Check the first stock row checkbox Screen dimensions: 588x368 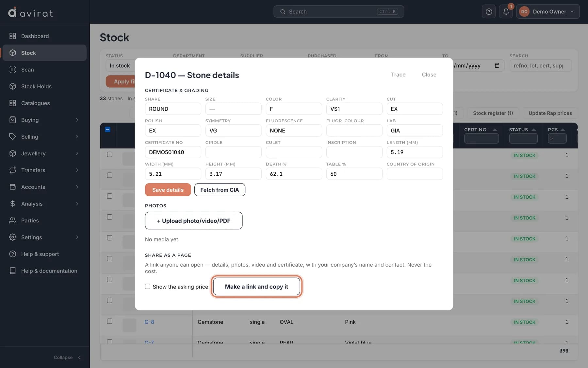(x=110, y=154)
